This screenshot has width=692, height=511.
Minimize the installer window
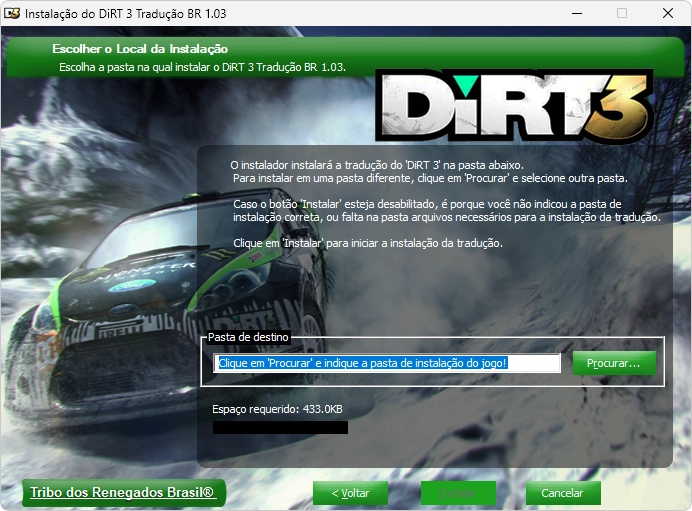577,13
